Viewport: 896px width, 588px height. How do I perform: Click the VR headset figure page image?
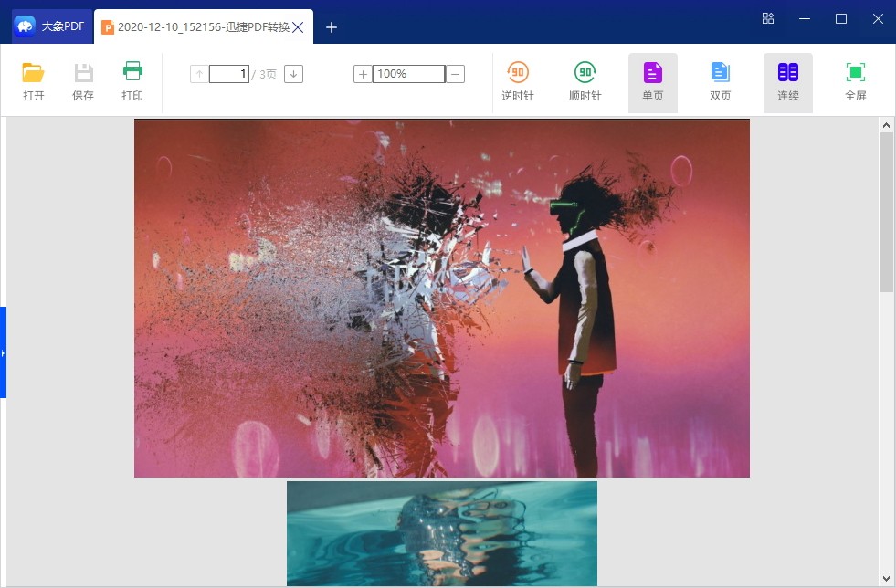click(442, 298)
